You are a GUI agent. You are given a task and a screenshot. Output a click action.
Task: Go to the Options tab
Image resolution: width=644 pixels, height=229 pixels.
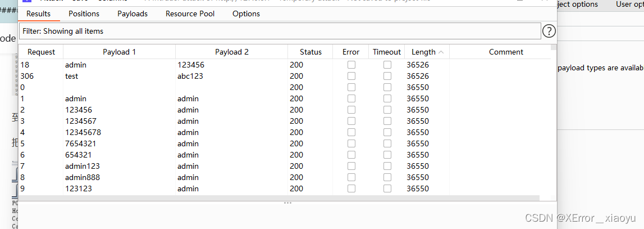246,14
